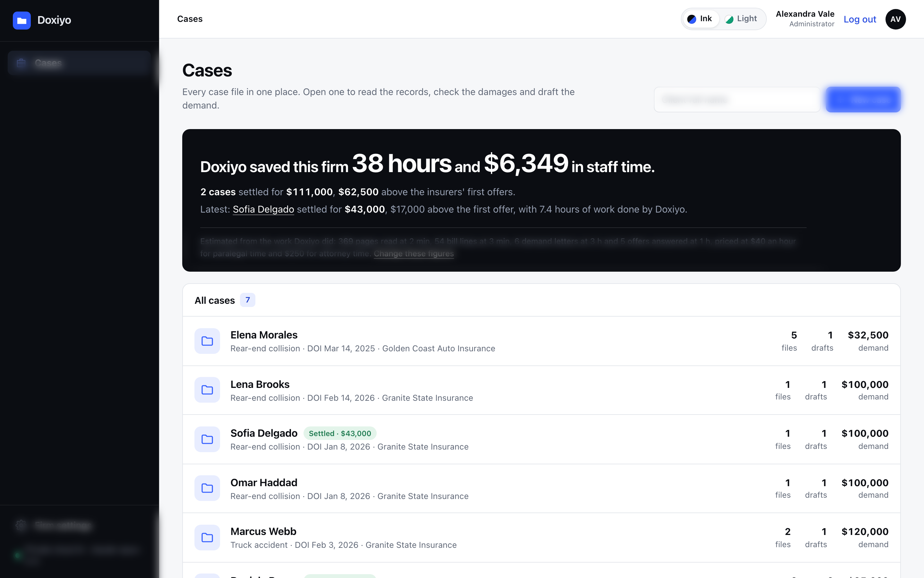Viewport: 924px width, 578px height.
Task: Click the New case button
Action: [863, 100]
